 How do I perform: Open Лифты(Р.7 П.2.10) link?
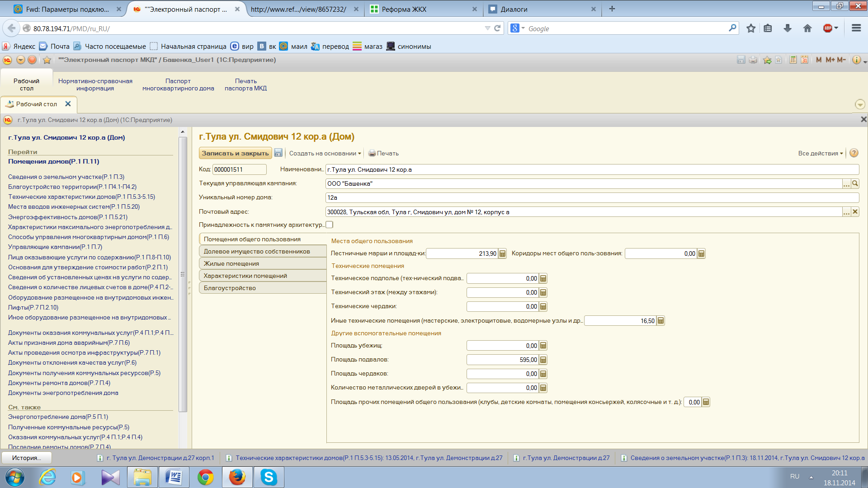(x=33, y=307)
